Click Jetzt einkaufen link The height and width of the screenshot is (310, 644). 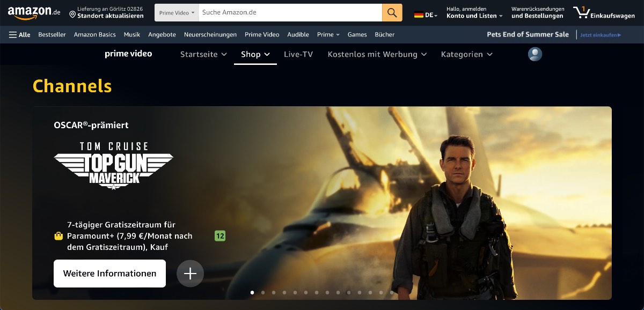(601, 35)
